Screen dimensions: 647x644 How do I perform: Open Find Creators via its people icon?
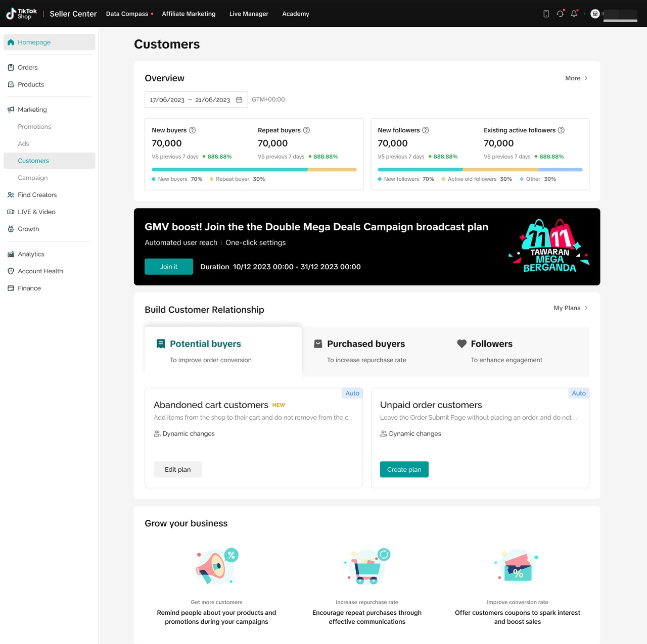(11, 195)
